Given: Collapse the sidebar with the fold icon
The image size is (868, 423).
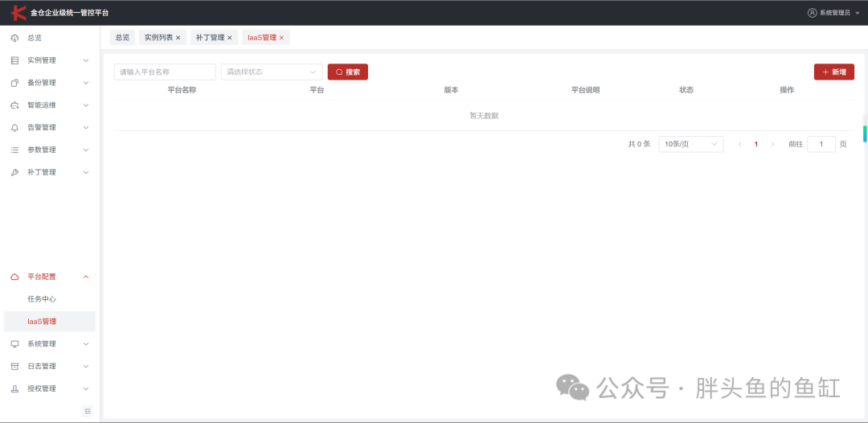Looking at the screenshot, I should 88,411.
